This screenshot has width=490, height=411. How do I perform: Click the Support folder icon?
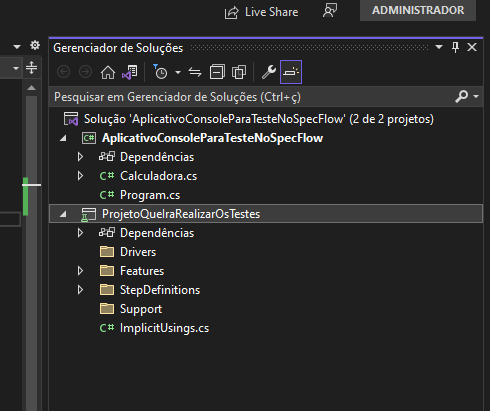point(107,309)
